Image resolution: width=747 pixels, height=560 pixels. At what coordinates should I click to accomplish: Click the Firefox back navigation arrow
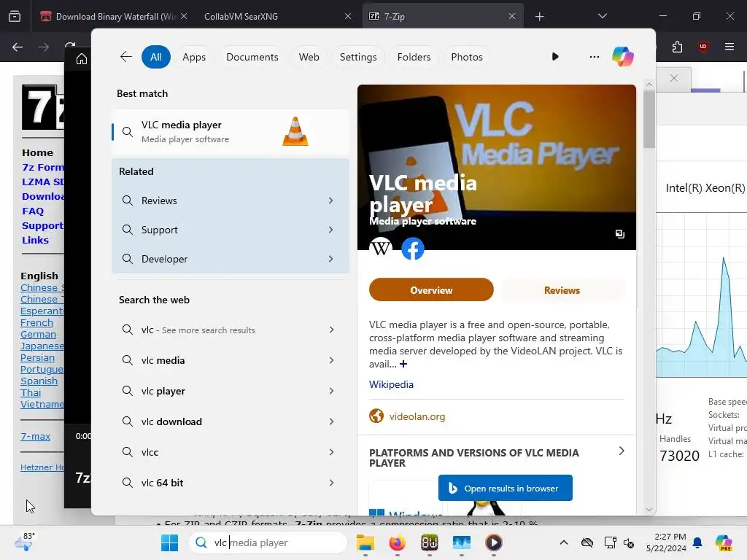(x=18, y=47)
